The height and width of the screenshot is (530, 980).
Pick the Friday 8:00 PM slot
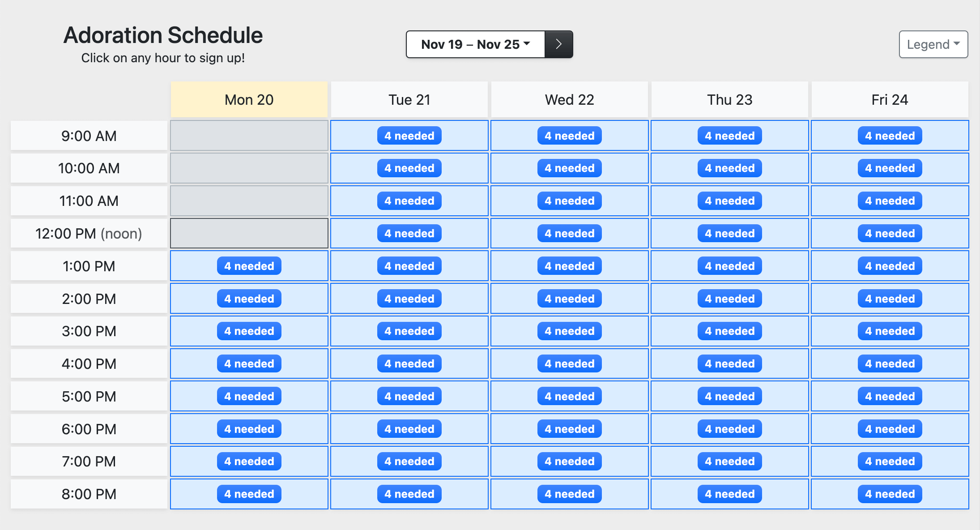890,494
